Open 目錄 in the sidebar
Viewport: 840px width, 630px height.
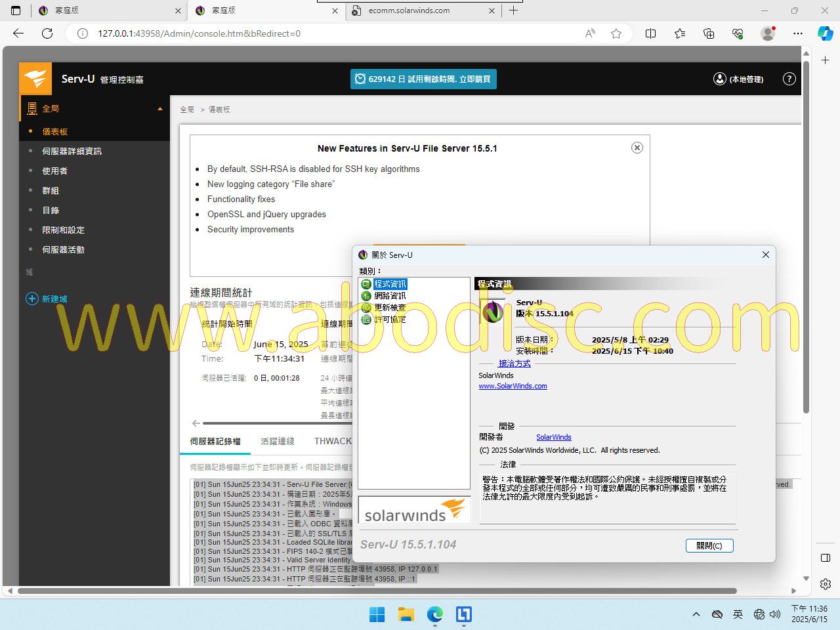tap(51, 210)
